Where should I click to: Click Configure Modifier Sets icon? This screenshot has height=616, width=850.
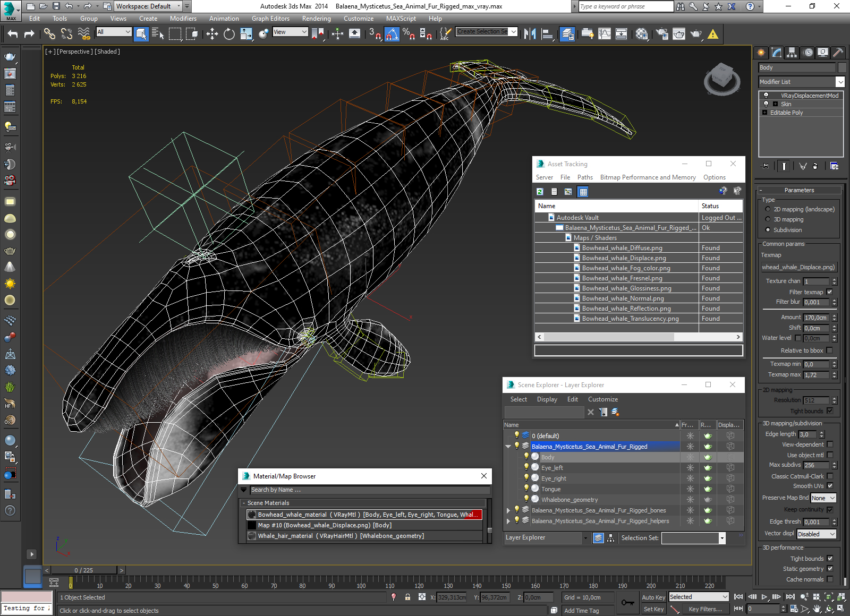coord(835,166)
